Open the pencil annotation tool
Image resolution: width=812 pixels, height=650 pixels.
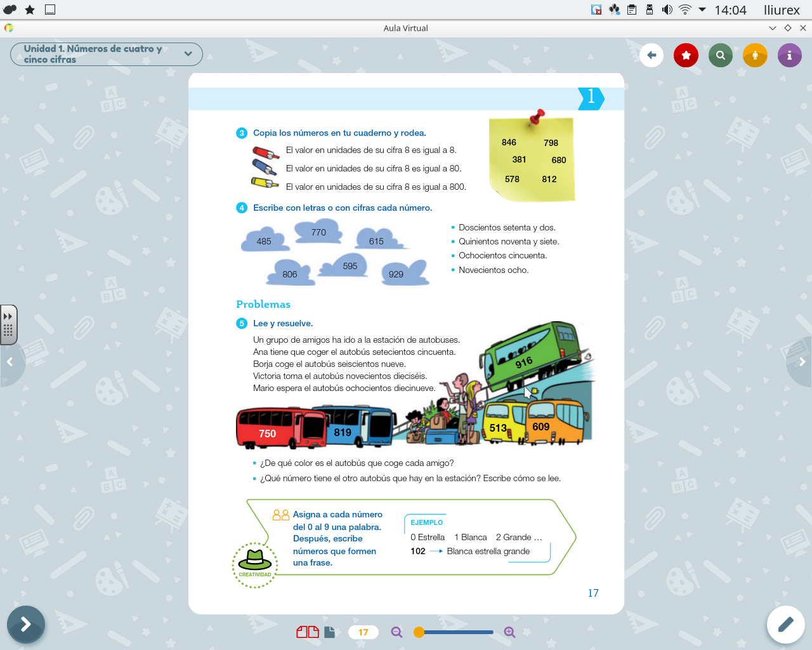click(785, 625)
